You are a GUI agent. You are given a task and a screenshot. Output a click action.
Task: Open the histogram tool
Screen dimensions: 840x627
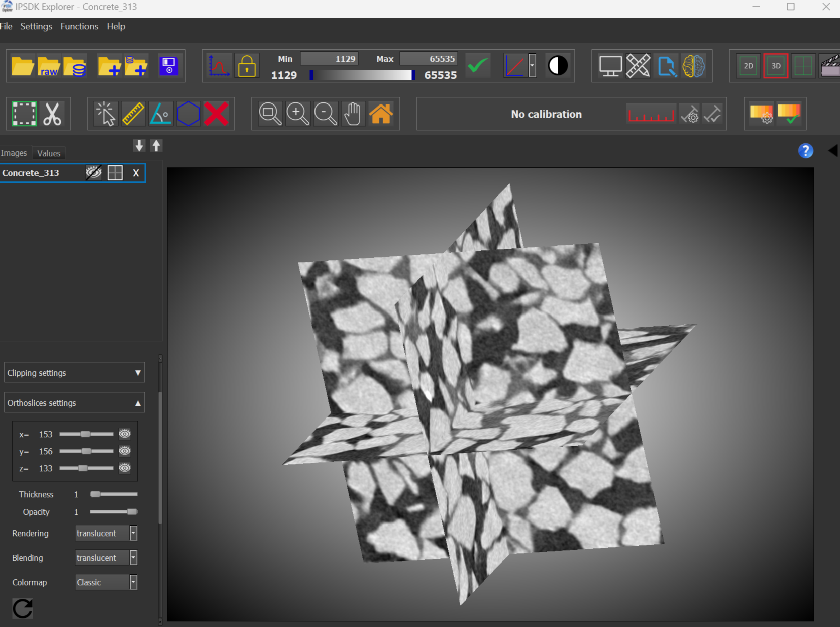click(x=218, y=65)
